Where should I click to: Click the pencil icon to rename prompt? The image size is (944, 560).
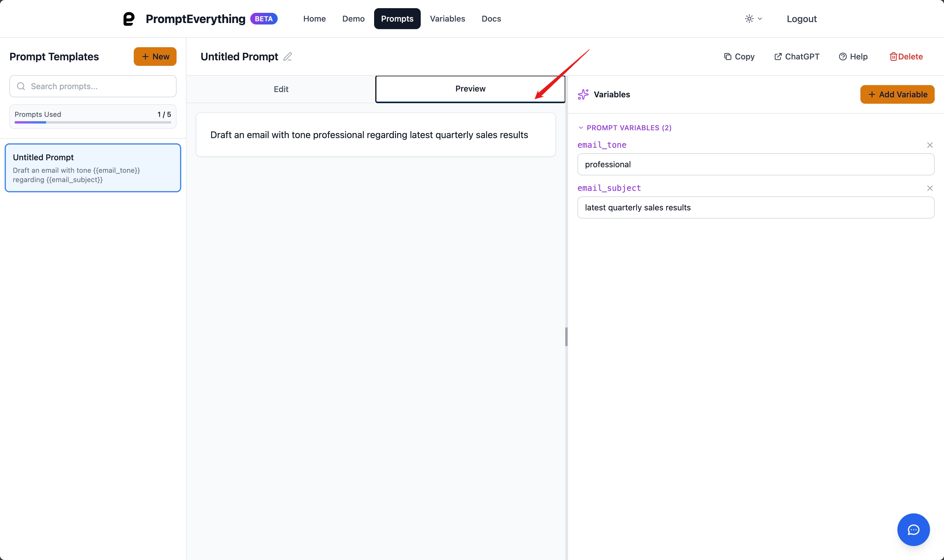288,57
